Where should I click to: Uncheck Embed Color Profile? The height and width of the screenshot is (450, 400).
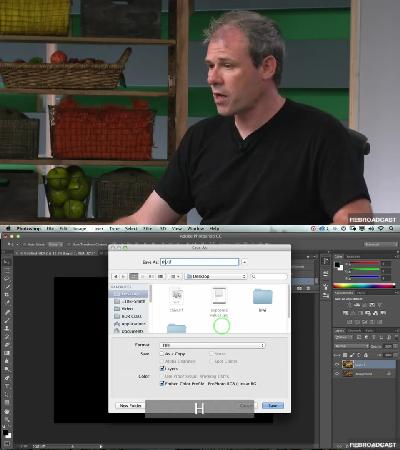point(162,384)
